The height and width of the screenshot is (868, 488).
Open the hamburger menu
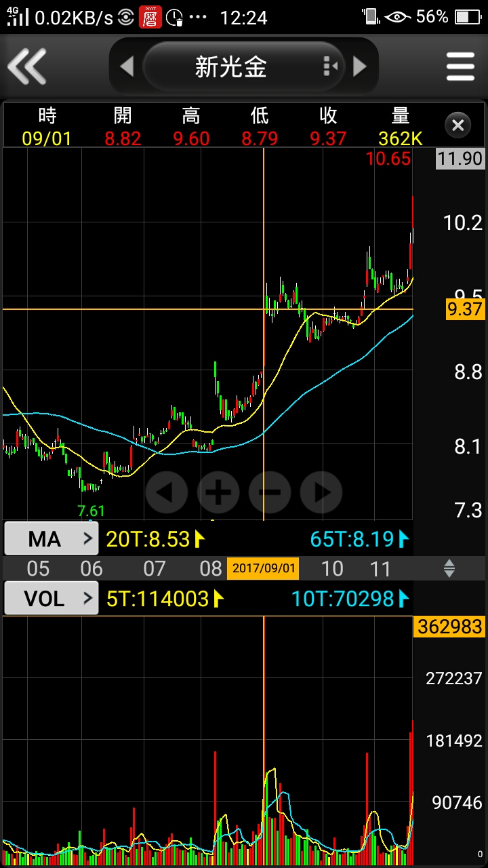pos(460,66)
